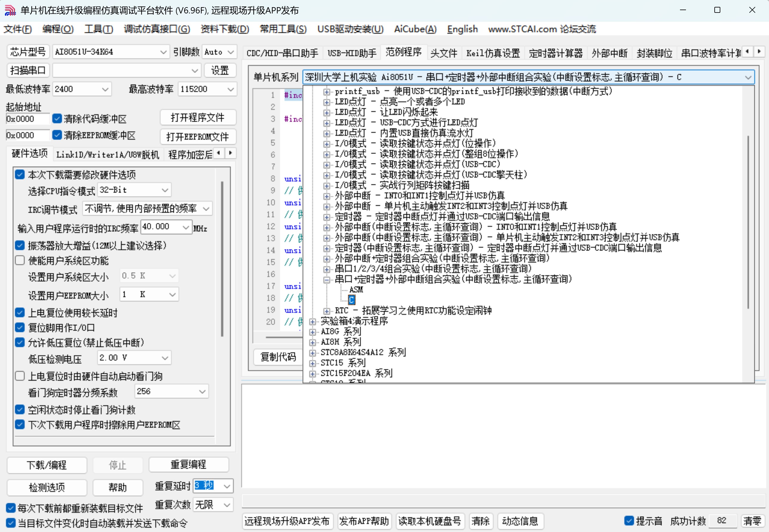Screen dimensions: 769x532
Task: Enable 使能用户系统区功能
Action: 20,260
